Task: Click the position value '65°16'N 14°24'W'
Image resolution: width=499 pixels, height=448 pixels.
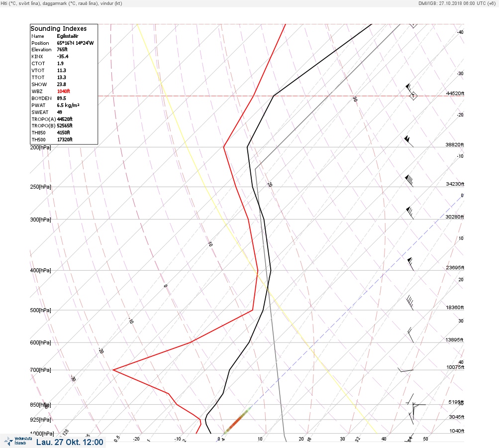Action: tap(76, 43)
